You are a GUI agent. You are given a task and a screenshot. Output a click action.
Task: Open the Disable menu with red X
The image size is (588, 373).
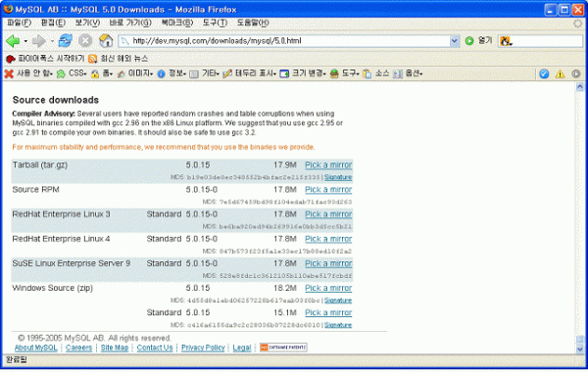(28, 73)
